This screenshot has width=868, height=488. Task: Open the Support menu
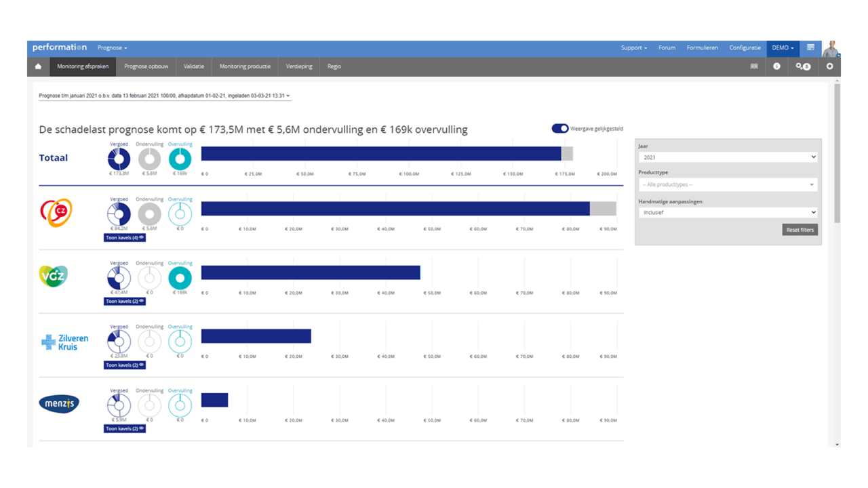[x=633, y=47]
